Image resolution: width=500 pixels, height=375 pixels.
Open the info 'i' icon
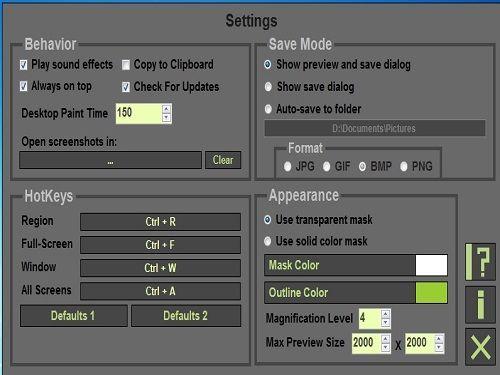click(480, 304)
